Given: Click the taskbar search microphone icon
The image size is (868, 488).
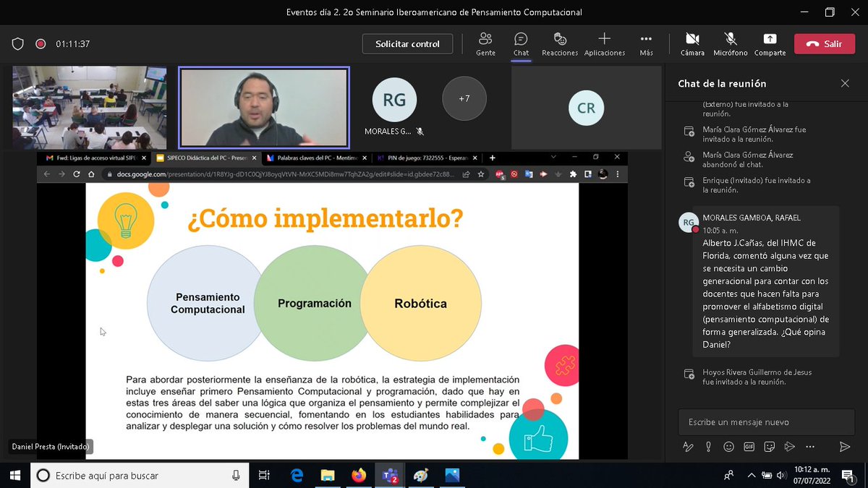Looking at the screenshot, I should point(236,475).
